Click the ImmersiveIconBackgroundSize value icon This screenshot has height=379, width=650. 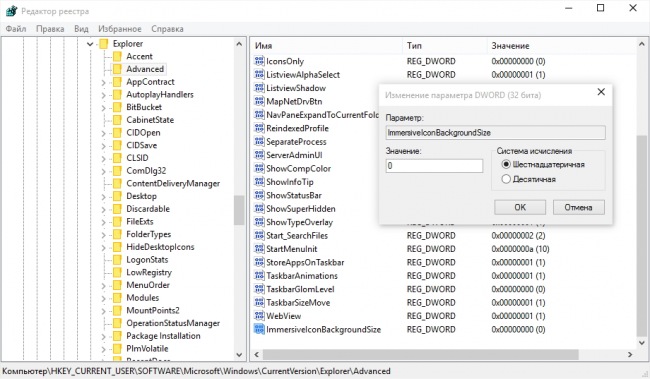(259, 329)
